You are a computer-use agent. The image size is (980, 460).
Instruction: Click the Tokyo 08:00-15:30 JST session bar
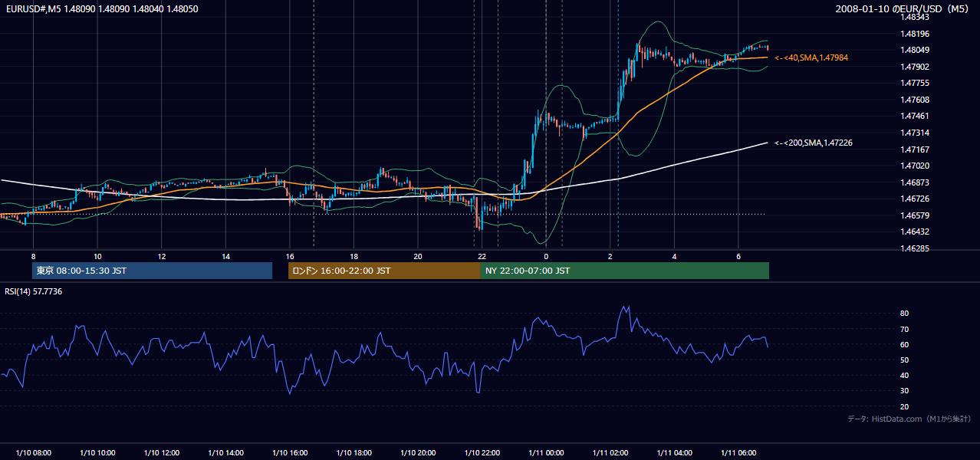(152, 271)
